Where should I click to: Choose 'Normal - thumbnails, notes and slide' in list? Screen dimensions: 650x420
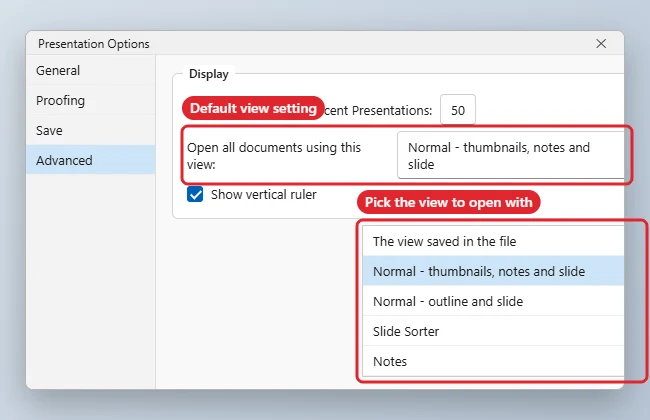[x=493, y=271]
